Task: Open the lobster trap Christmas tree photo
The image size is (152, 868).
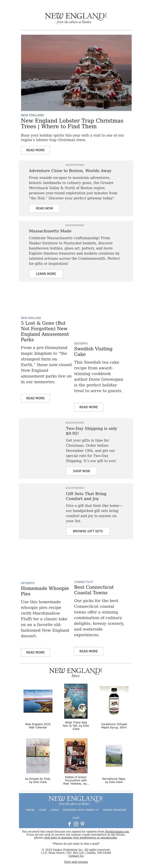Action: pos(76,73)
